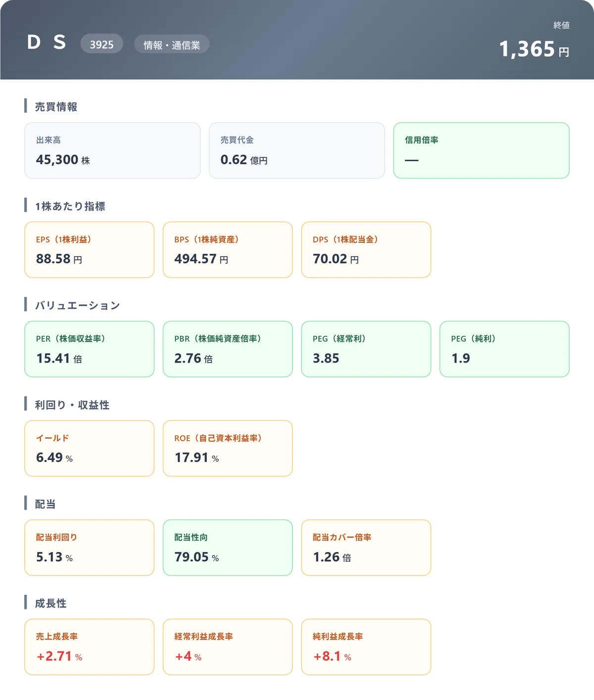Select the 信用倍率 margin ratio card
The width and height of the screenshot is (594, 700).
pos(482,150)
